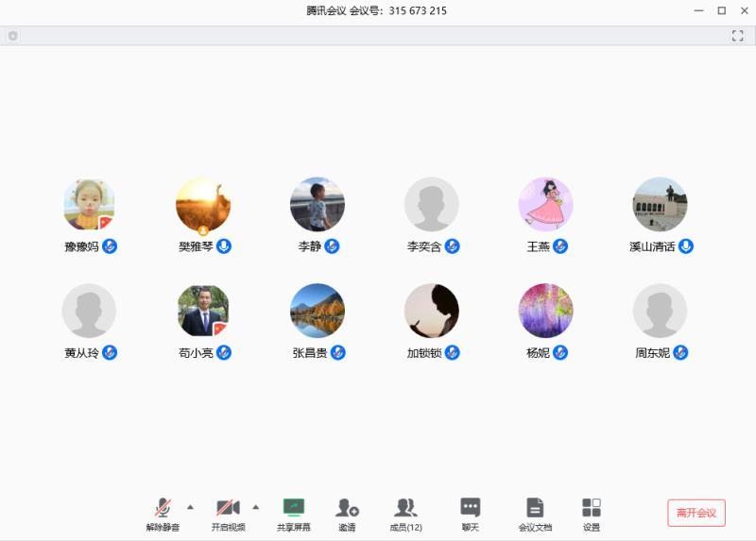The width and height of the screenshot is (756, 541).
Task: Minimize the Tencent Meeting window
Action: [698, 10]
